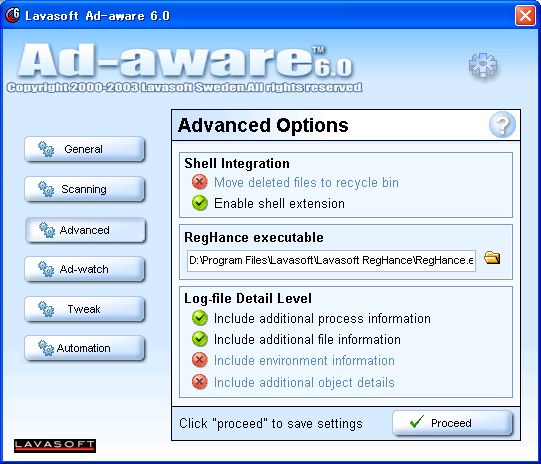The height and width of the screenshot is (464, 541).
Task: Click the Lavasoft logo at bottom left
Action: [55, 446]
